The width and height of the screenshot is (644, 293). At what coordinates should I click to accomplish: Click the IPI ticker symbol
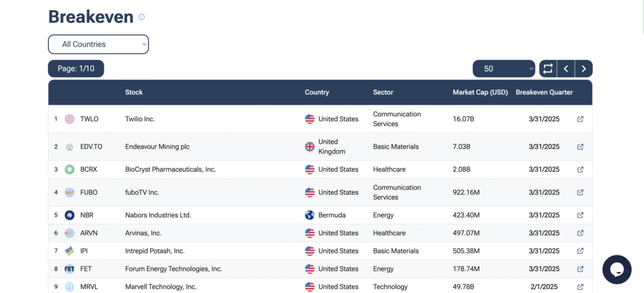pos(84,251)
